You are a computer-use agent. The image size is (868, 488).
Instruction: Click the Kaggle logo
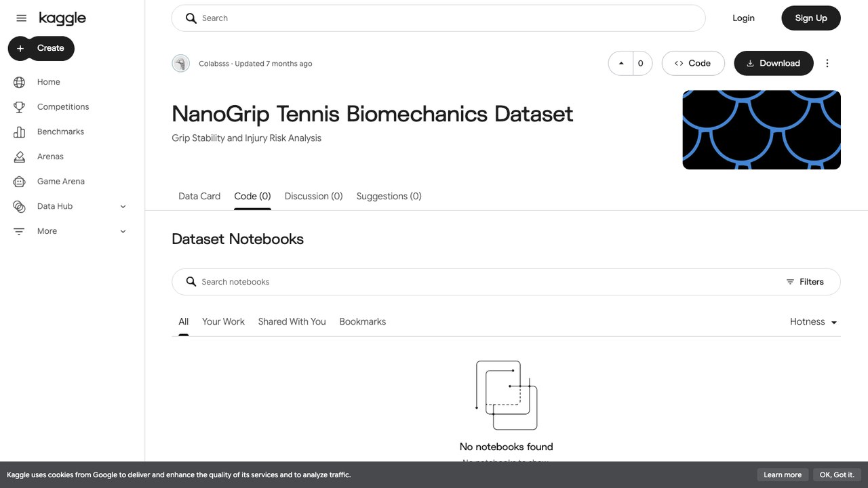(x=62, y=18)
